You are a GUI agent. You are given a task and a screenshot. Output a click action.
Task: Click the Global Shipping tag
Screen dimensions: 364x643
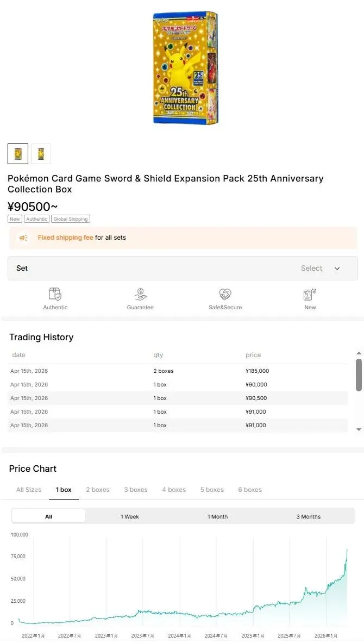pos(71,219)
